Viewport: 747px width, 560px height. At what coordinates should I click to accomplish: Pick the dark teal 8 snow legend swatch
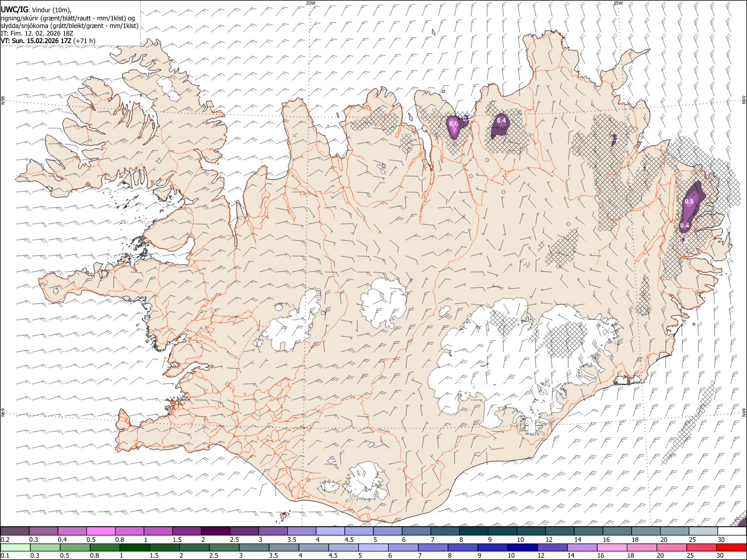click(x=473, y=531)
